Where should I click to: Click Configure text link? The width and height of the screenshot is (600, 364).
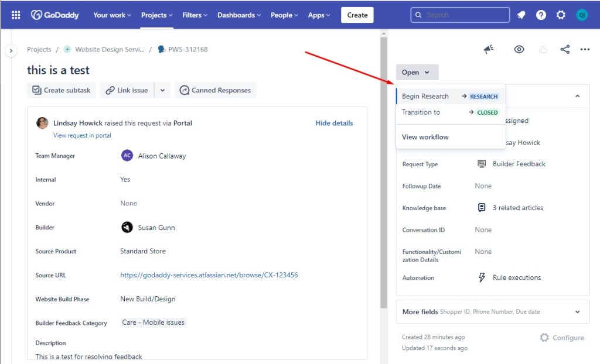click(568, 338)
